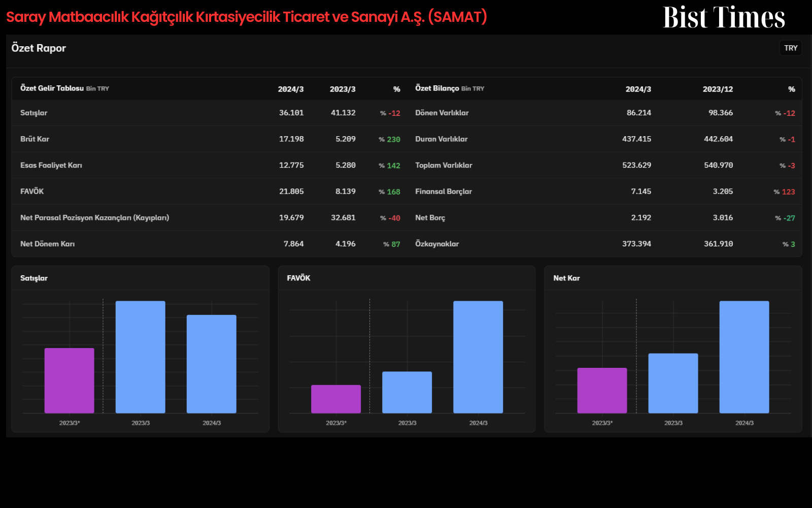Click the Dönen Varlıklar label
Viewport: 812px width, 508px height.
pyautogui.click(x=442, y=113)
